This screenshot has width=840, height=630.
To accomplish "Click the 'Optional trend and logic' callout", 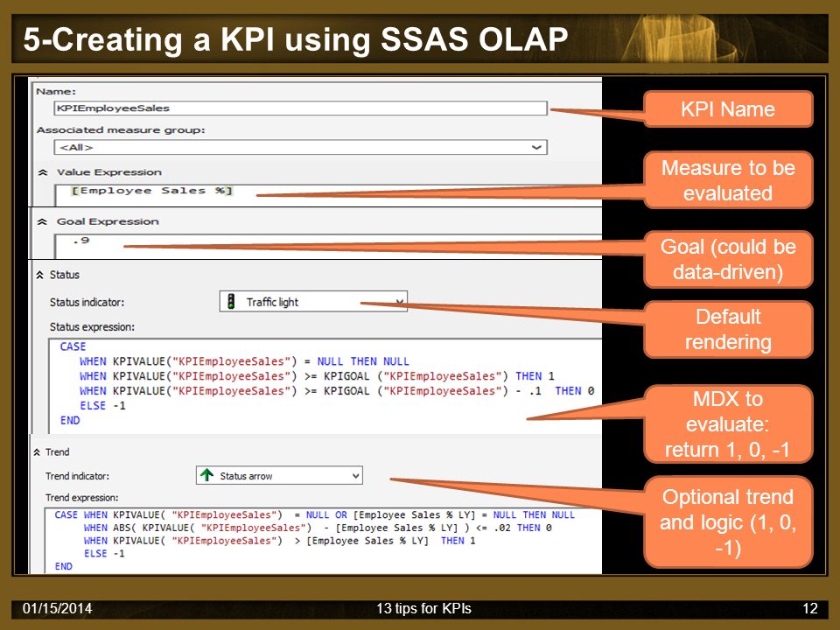I will pyautogui.click(x=728, y=522).
